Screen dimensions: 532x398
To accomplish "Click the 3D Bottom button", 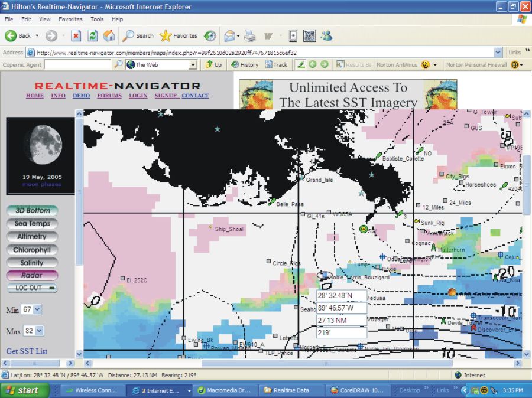I will click(x=33, y=211).
